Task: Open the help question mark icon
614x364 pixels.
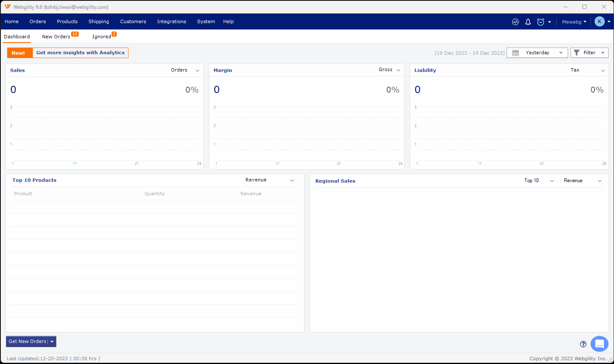Action: pyautogui.click(x=583, y=344)
